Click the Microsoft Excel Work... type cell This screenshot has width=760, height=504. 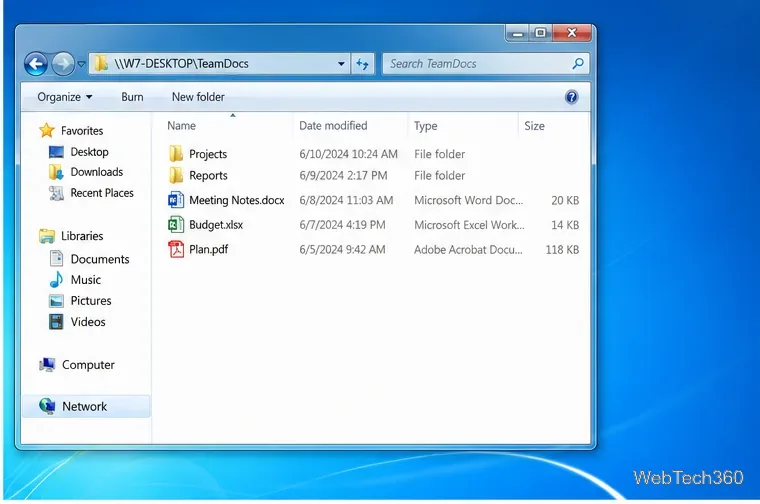point(469,225)
